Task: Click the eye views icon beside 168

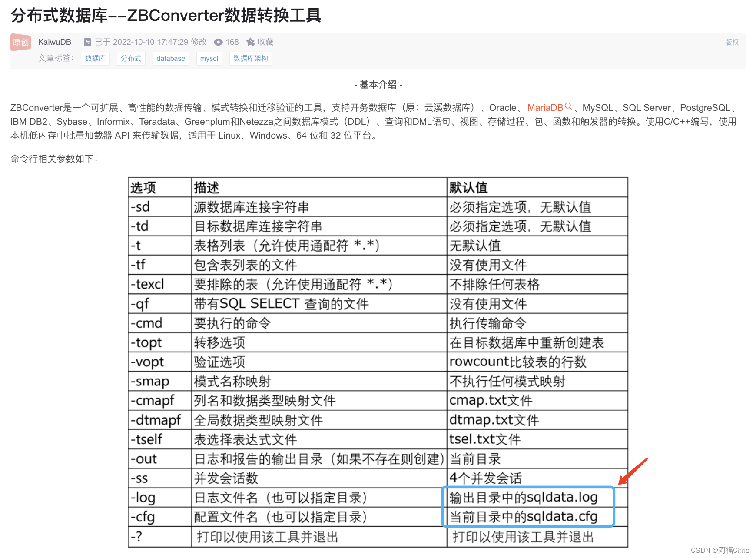Action: coord(218,42)
